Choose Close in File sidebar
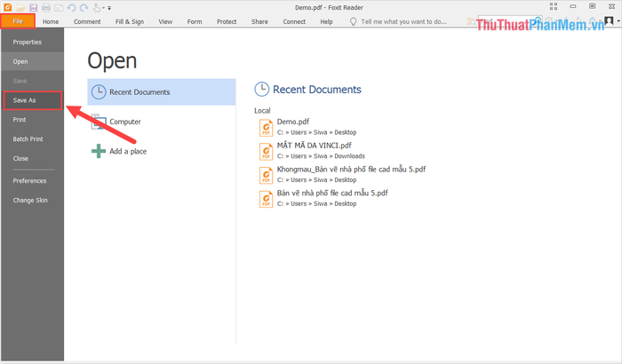Screen dimensions: 622x364 (x=32, y=159)
